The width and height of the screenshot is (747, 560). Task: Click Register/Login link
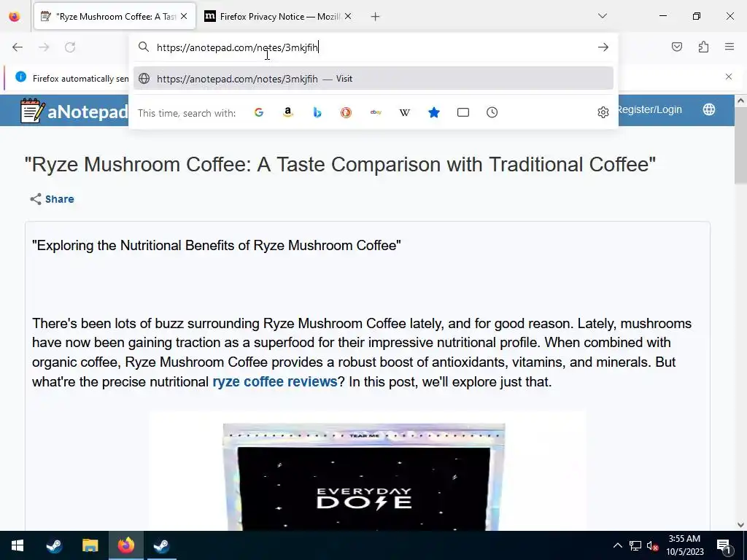649,109
